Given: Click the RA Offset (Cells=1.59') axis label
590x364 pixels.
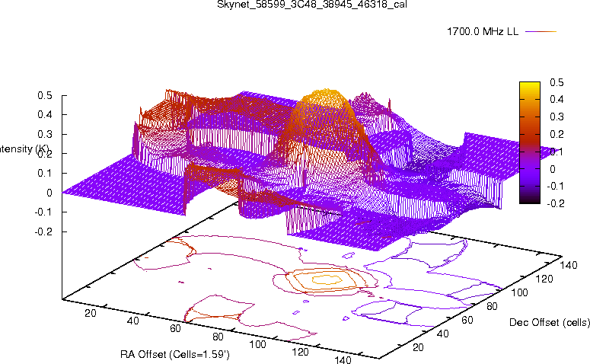Looking at the screenshot, I should click(175, 355).
